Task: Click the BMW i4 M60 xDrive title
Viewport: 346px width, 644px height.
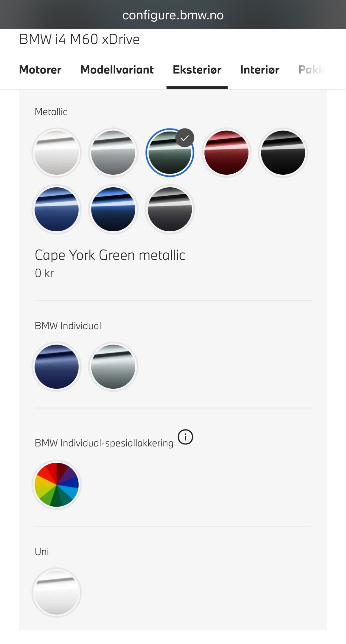Action: point(79,39)
